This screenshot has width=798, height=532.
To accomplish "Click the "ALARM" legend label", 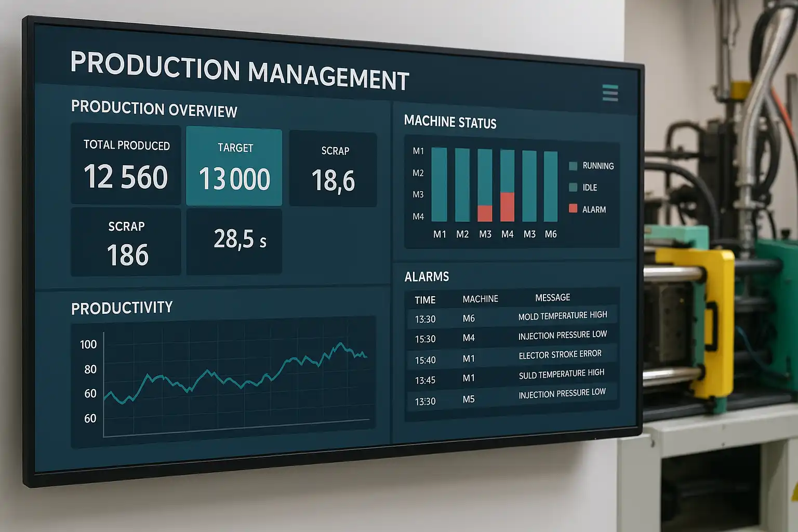I will tap(594, 209).
